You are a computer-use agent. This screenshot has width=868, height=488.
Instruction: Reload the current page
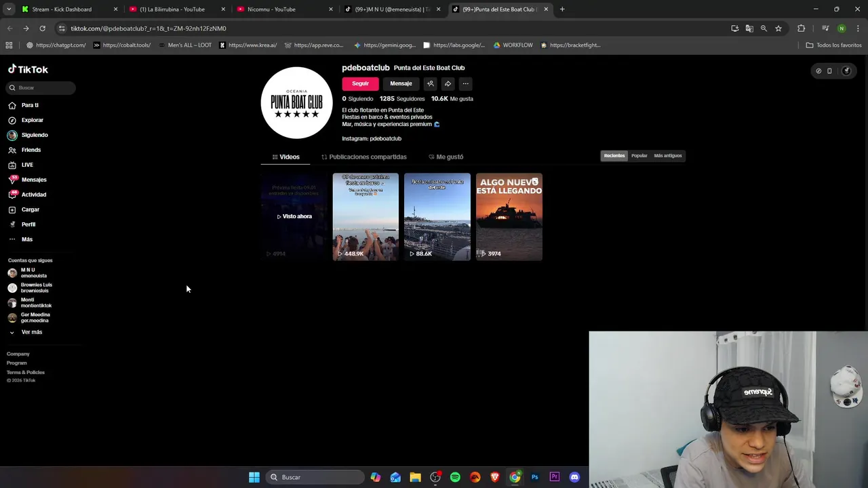[x=42, y=28]
